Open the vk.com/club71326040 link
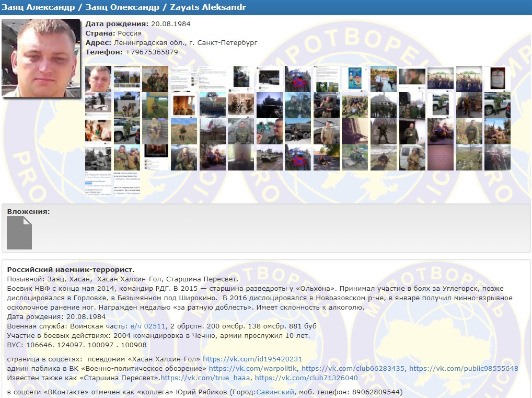 pyautogui.click(x=306, y=378)
